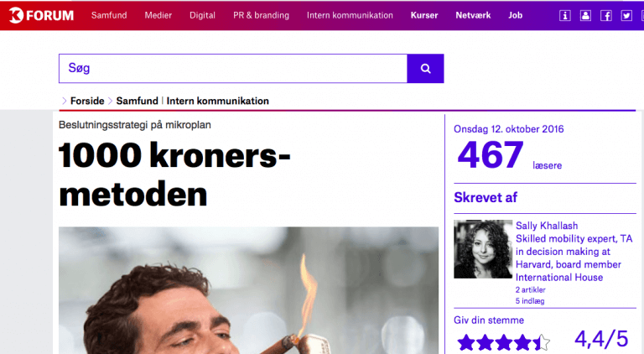Open the user profile icon

tap(585, 16)
